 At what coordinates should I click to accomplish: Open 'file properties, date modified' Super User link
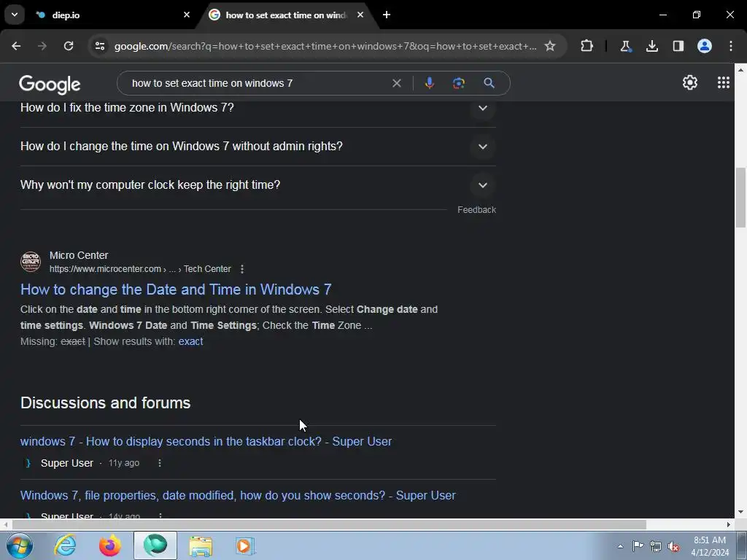click(x=238, y=496)
